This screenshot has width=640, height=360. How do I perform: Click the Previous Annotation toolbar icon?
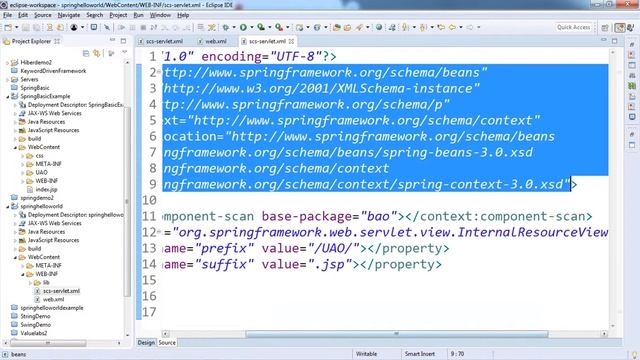[x=423, y=27]
